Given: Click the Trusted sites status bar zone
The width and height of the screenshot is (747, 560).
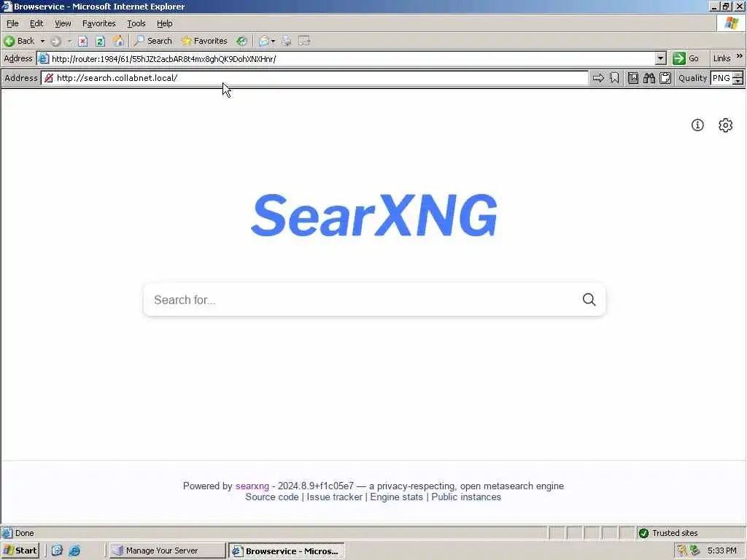Looking at the screenshot, I should click(670, 533).
